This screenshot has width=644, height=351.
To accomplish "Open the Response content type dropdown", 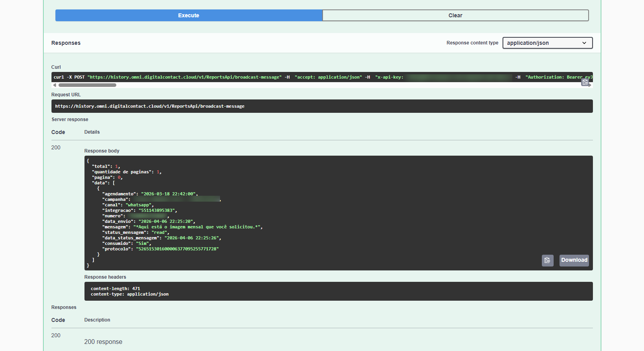I will click(x=547, y=43).
